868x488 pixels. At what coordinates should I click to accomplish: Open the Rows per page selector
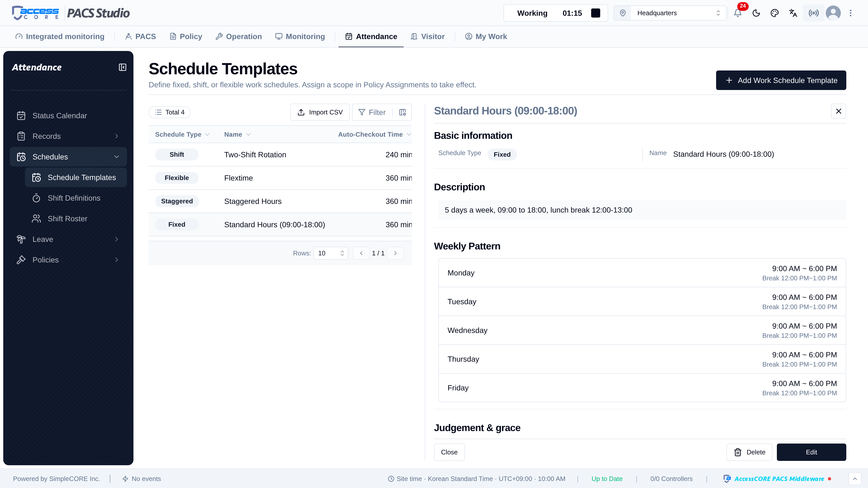[331, 253]
